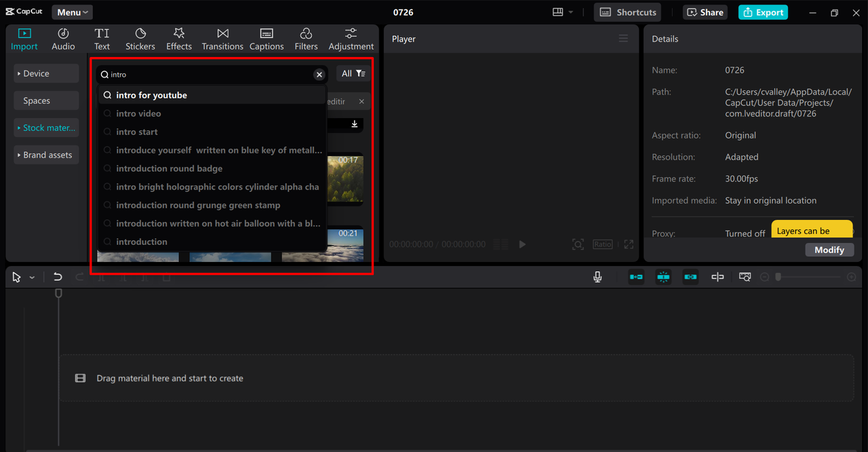868x452 pixels.
Task: Open the player hamburger menu icon
Action: click(623, 39)
